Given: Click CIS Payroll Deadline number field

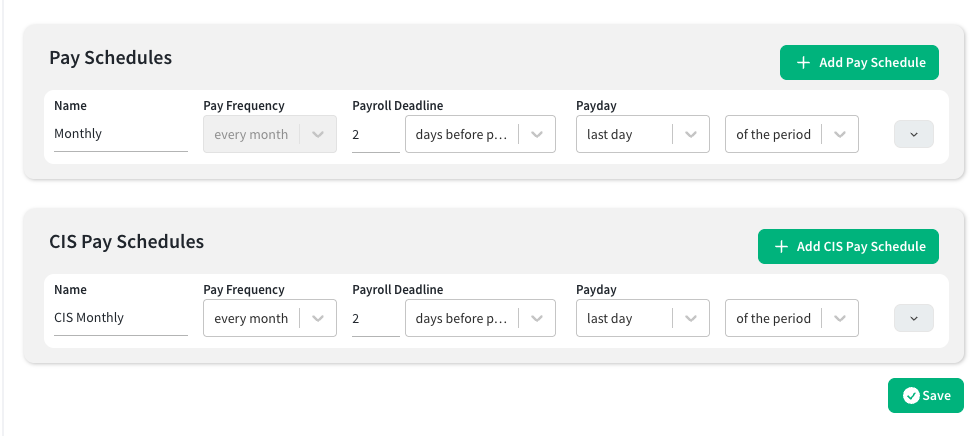Looking at the screenshot, I should point(376,318).
